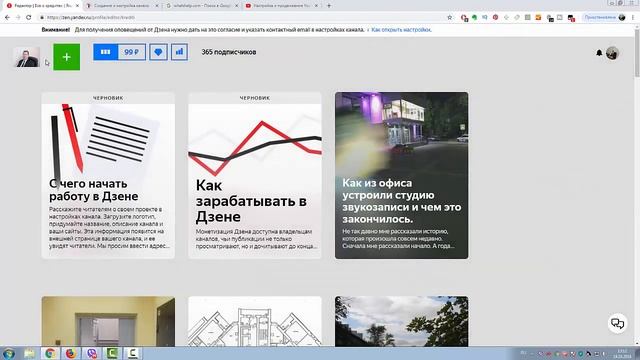This screenshot has height=360, width=640.
Task: Open the card with yellow hallway photo
Action: [108, 321]
